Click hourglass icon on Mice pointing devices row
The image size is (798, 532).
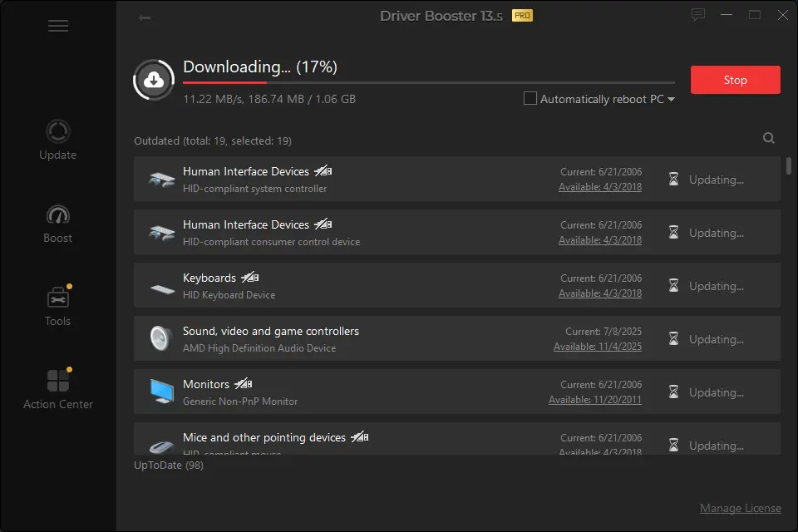point(673,445)
